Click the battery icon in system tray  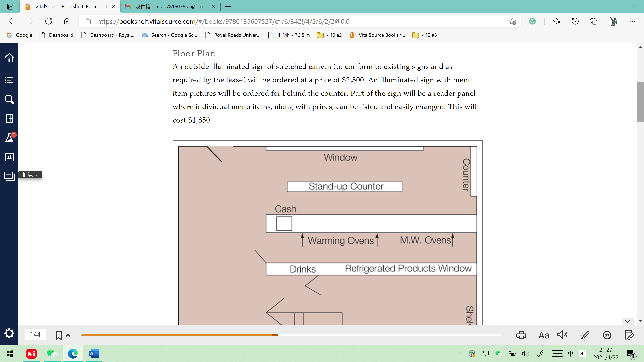click(x=512, y=353)
